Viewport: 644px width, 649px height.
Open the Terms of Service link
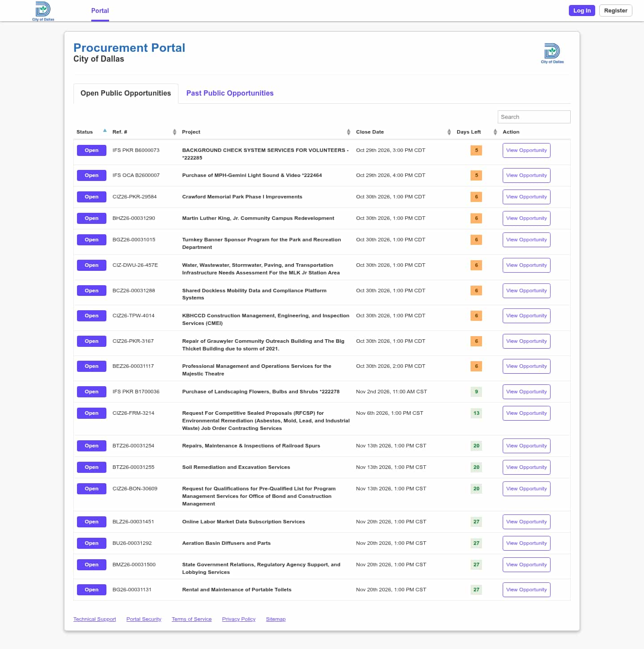point(191,619)
